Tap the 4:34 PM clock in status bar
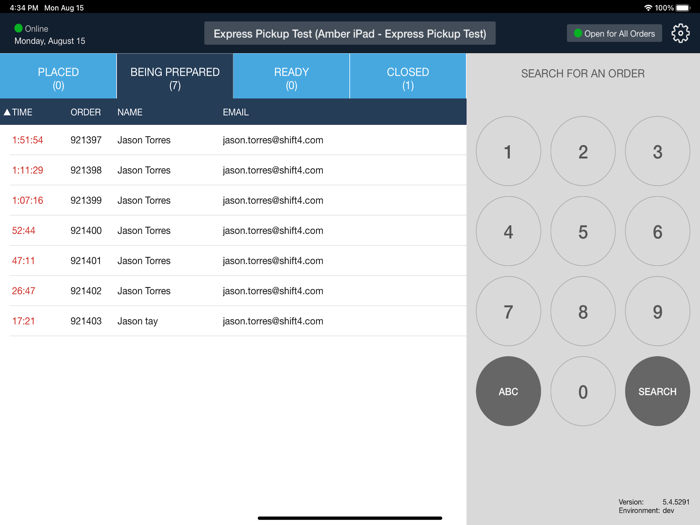This screenshot has height=525, width=700. point(24,8)
